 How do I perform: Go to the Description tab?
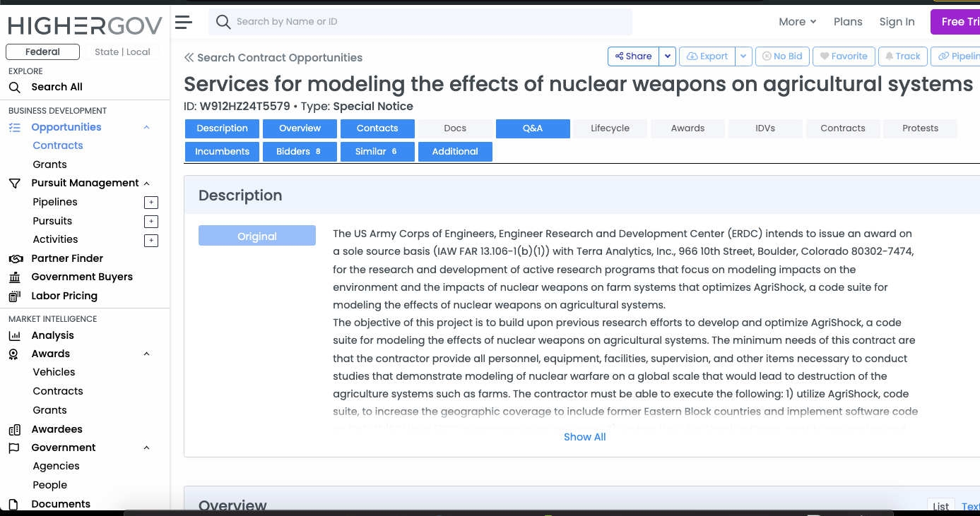tap(223, 128)
